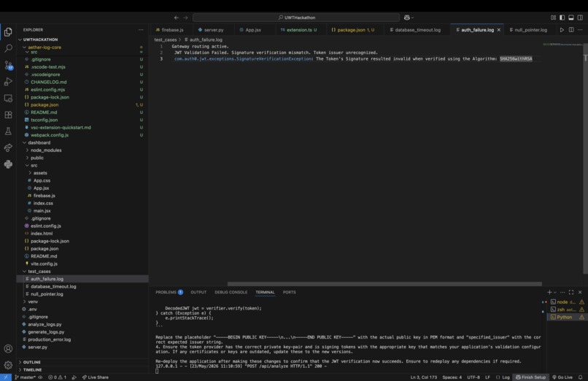Toggle the Secondary Side Bar
The height and width of the screenshot is (381, 588).
point(580,18)
